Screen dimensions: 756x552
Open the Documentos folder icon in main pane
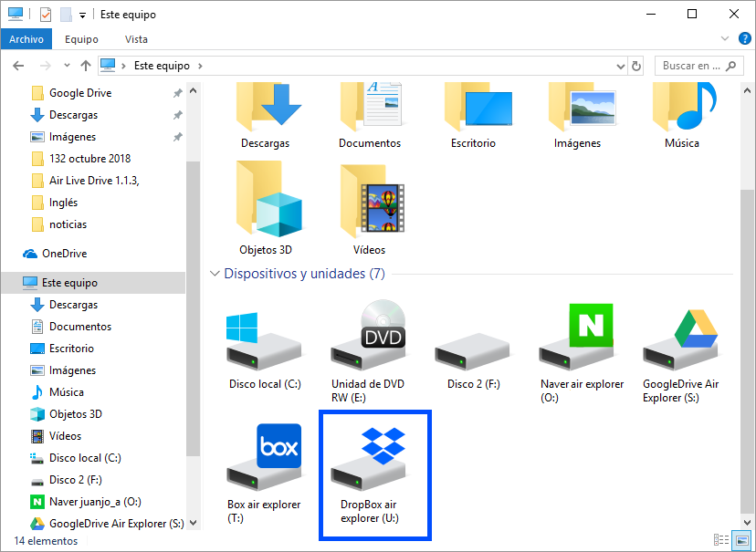pos(371,107)
